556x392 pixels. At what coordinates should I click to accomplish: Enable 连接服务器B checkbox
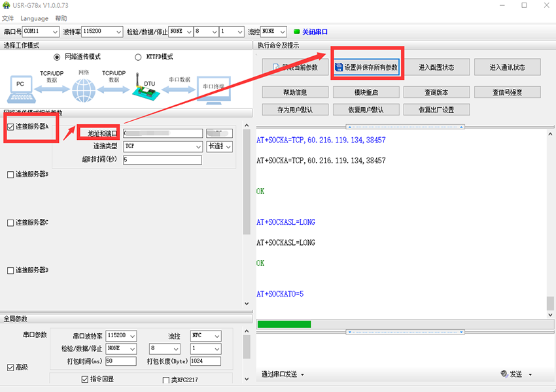10,174
